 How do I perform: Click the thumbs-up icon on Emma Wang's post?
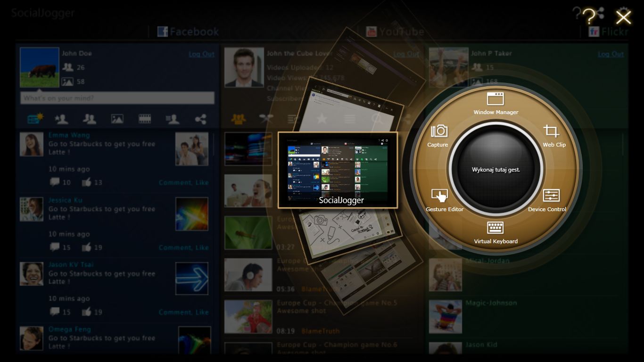click(86, 182)
